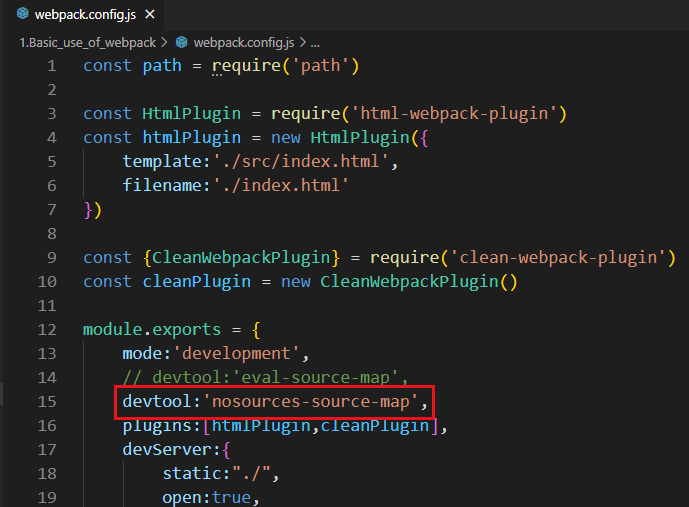This screenshot has width=689, height=507.
Task: Click the open:true setting
Action: tap(210, 497)
